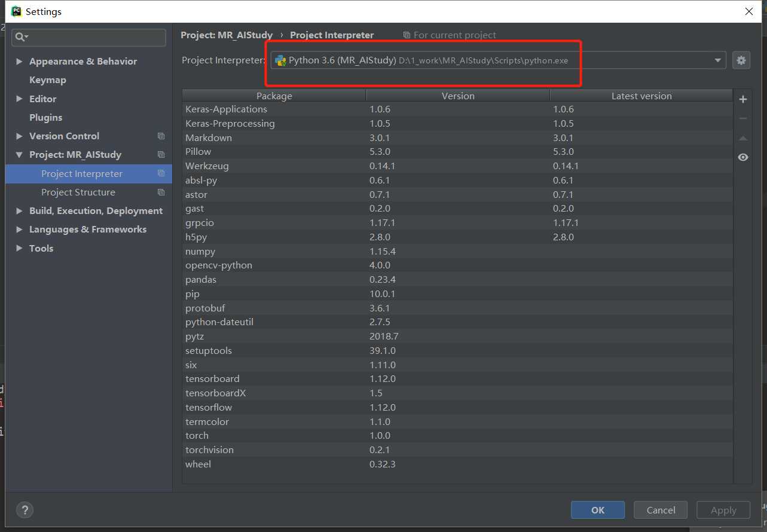Sort by the Version column header

click(x=458, y=96)
